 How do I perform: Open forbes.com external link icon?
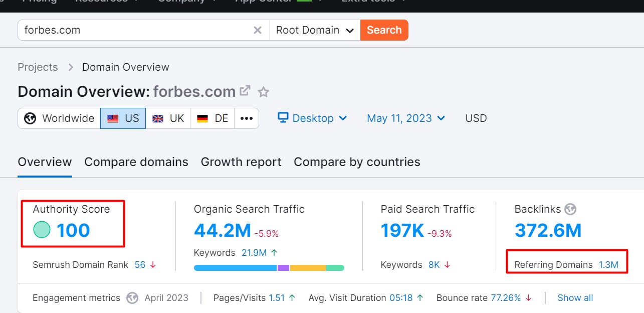(245, 91)
